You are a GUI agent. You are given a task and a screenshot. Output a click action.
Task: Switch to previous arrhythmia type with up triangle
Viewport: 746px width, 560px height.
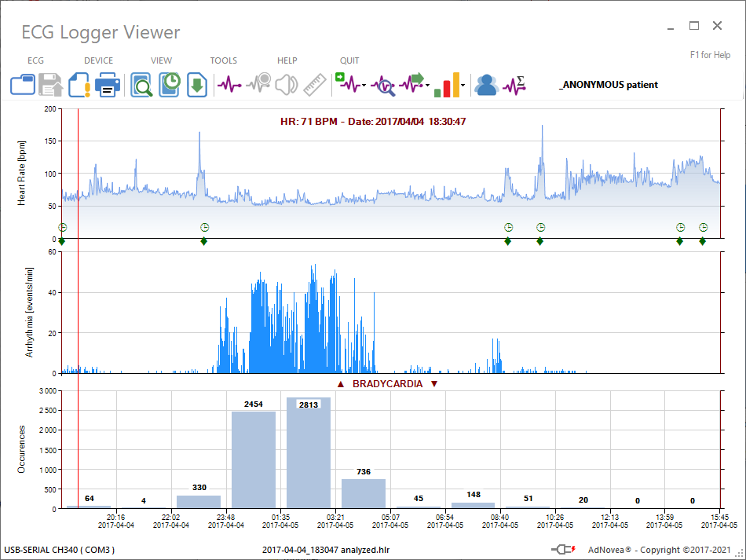click(341, 384)
